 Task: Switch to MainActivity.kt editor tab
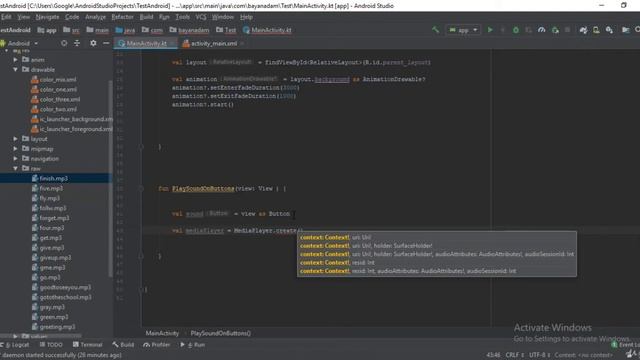pos(146,43)
